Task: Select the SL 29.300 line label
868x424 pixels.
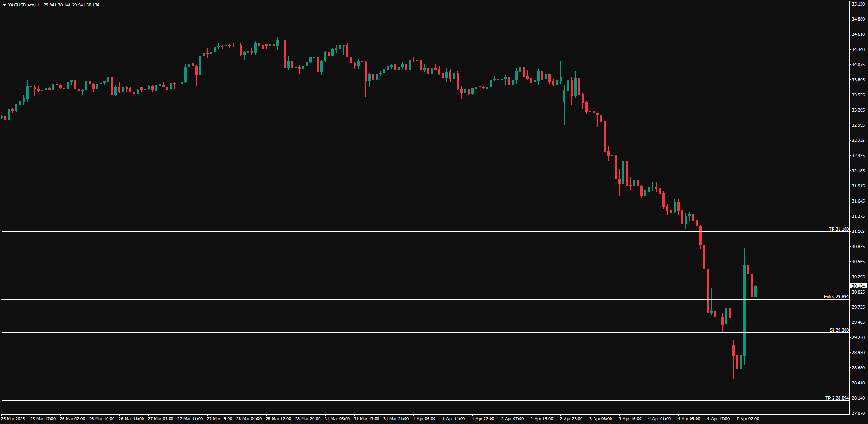Action: click(x=839, y=330)
